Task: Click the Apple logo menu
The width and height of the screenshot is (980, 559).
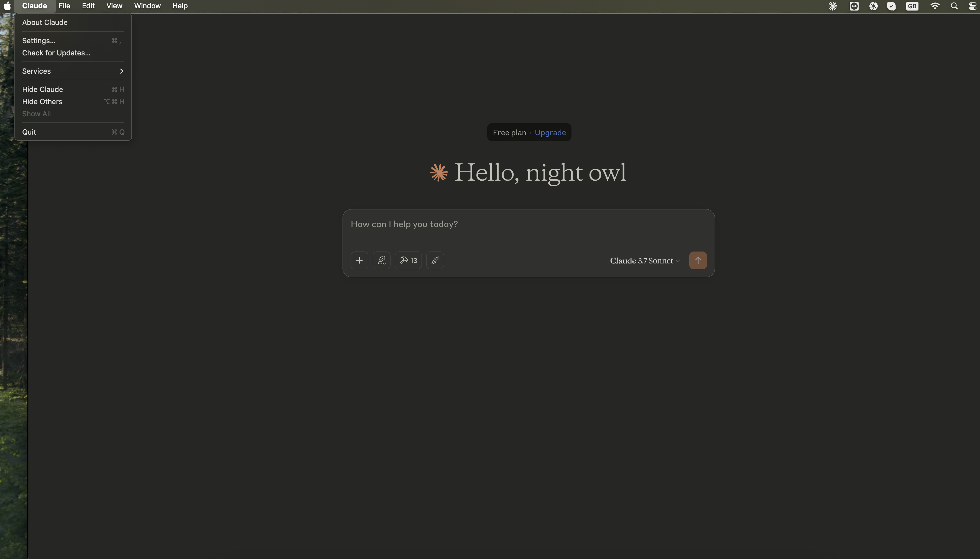Action: (x=7, y=6)
